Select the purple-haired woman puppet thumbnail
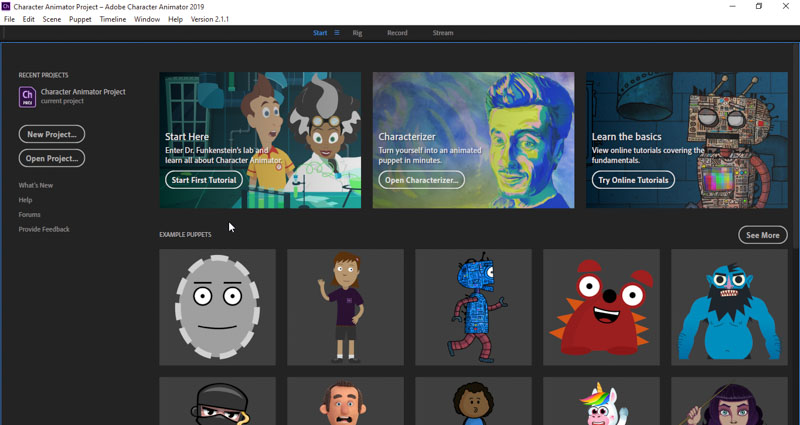This screenshot has height=425, width=800. tap(730, 401)
